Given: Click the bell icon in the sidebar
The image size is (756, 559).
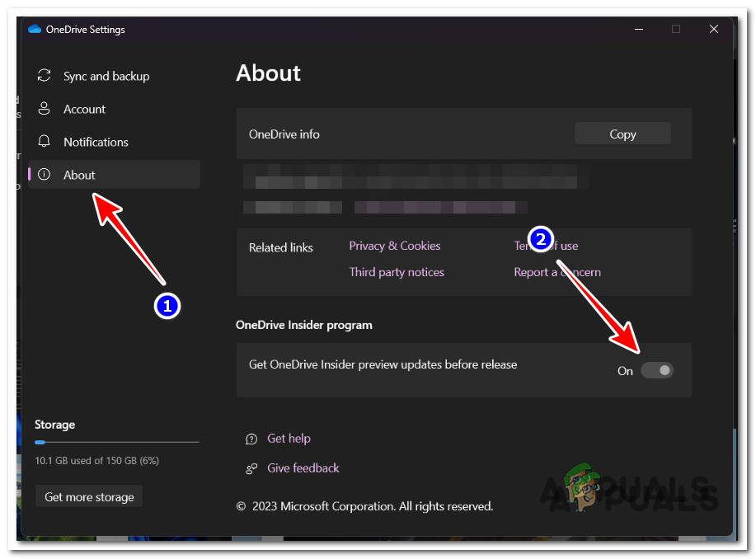Looking at the screenshot, I should 44,142.
